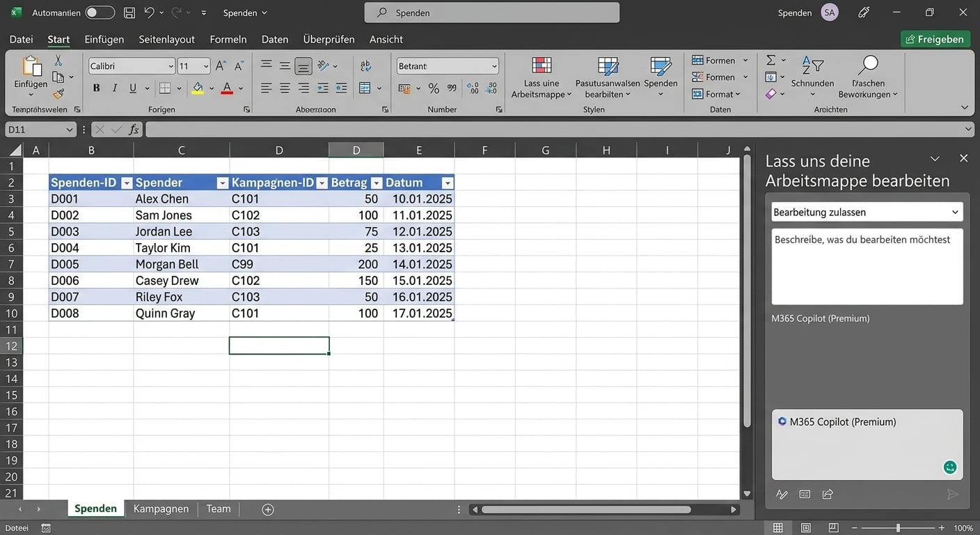Apply italic formatting

coord(115,88)
